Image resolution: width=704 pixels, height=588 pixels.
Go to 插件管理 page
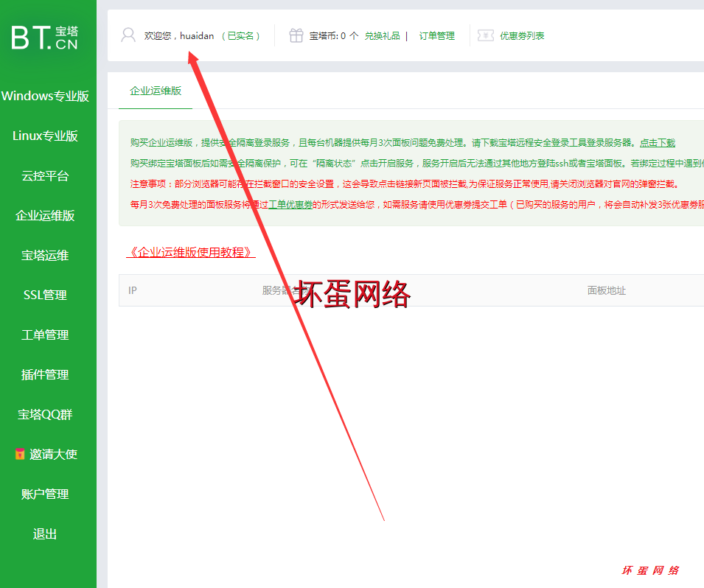click(45, 375)
